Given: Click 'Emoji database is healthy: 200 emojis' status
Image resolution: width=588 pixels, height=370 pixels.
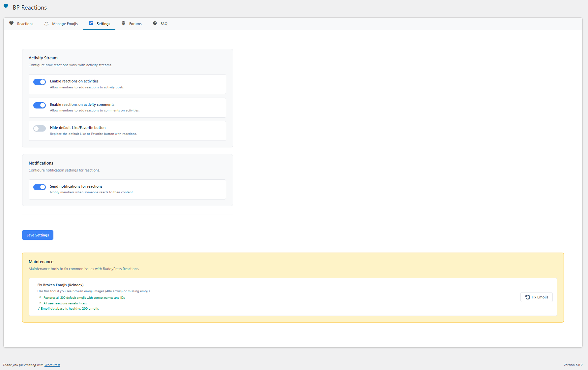Looking at the screenshot, I should (x=68, y=309).
